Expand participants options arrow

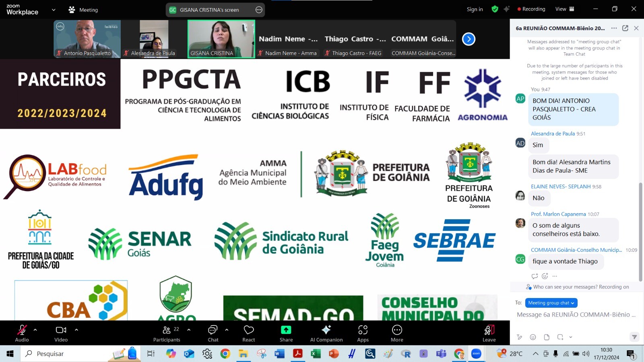(189, 330)
